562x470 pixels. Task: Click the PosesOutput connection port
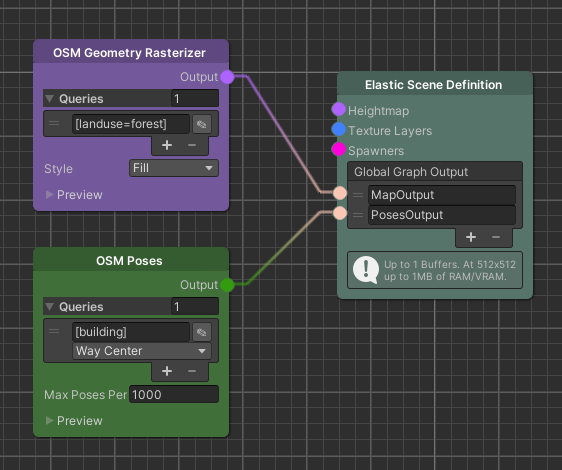[x=339, y=213]
